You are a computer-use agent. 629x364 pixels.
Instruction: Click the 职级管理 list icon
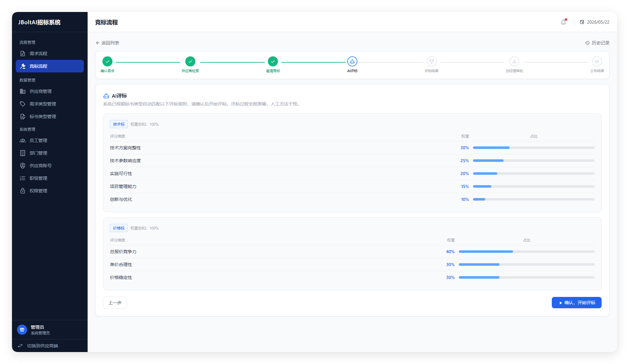click(23, 178)
